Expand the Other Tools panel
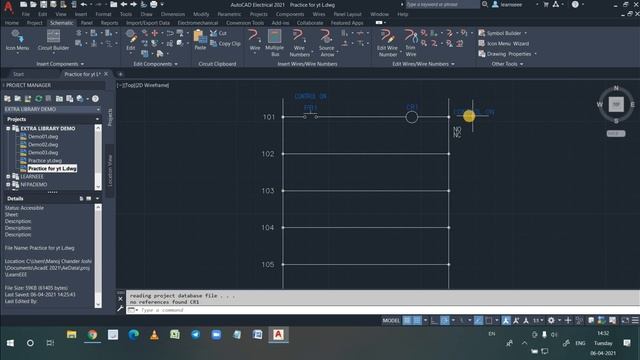640x360 pixels. 507,64
